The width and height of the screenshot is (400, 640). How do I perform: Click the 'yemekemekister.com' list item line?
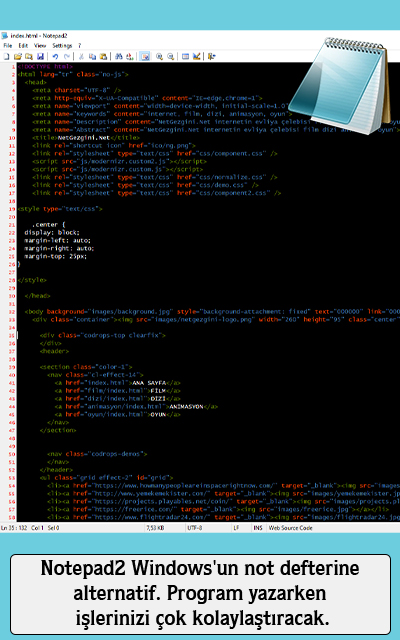coord(223,493)
